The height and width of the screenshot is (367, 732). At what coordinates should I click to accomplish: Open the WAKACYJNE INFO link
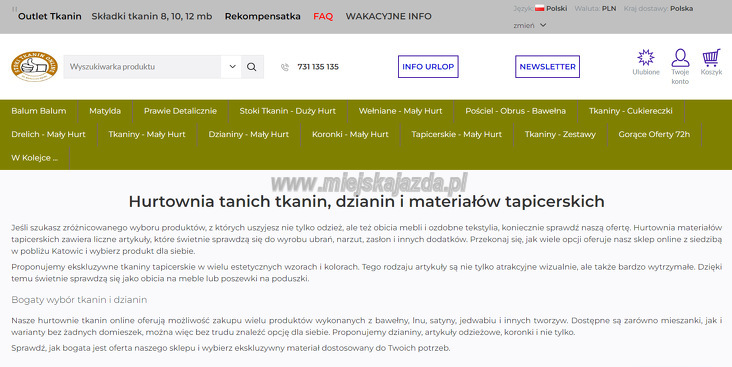pyautogui.click(x=388, y=16)
